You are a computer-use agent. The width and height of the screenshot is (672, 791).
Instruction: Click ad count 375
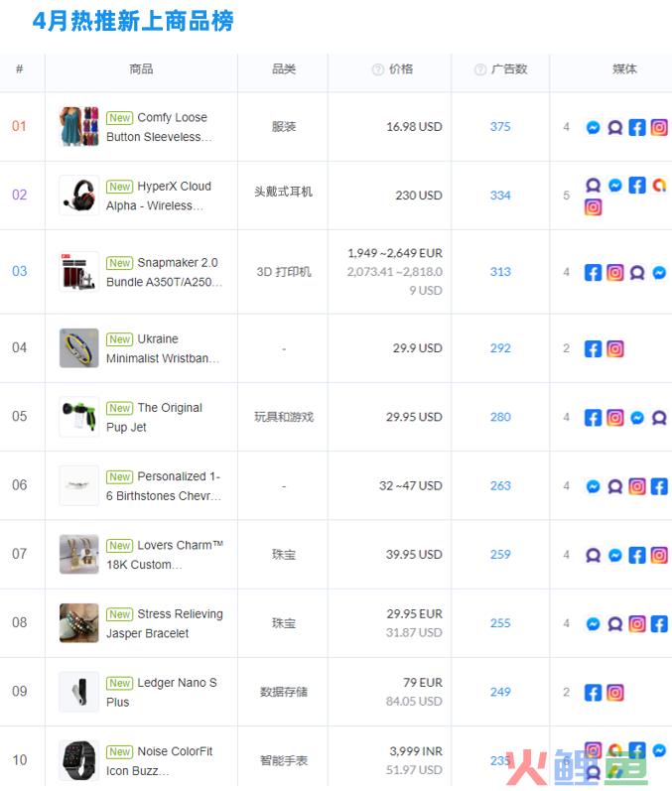500,127
